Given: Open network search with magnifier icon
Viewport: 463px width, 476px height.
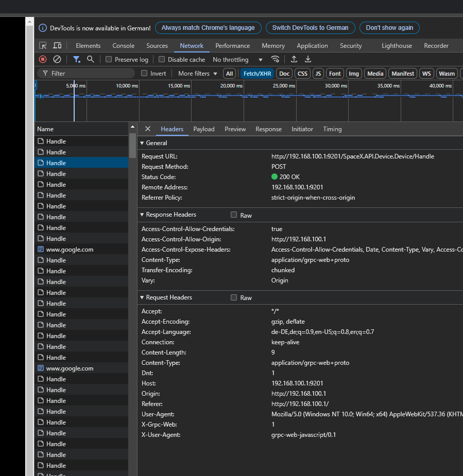Looking at the screenshot, I should 91,60.
